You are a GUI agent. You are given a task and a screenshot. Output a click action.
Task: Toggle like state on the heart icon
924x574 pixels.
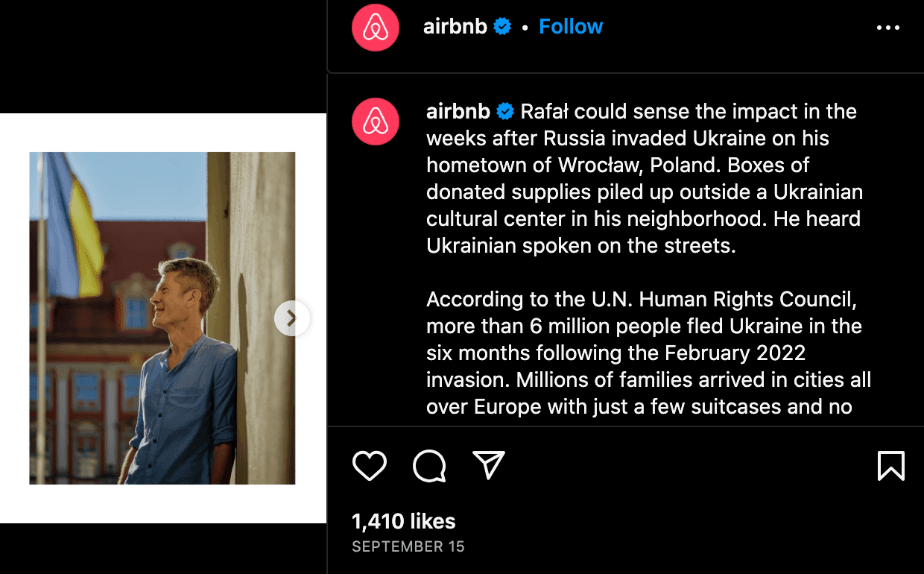(369, 465)
